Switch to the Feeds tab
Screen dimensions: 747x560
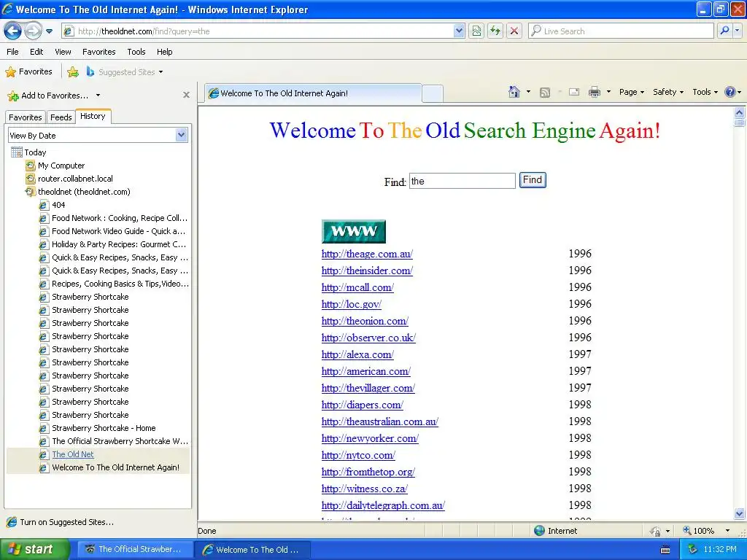tap(61, 117)
